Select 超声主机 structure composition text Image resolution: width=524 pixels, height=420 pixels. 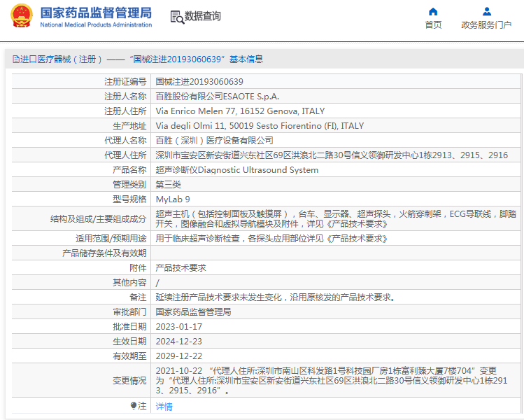point(336,218)
